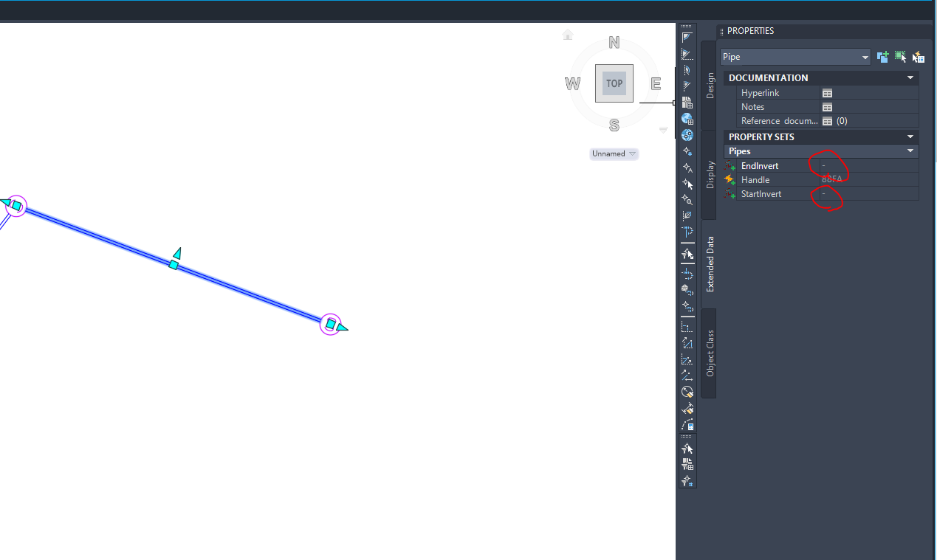This screenshot has width=937, height=560.
Task: Click the Handle property star icon
Action: pyautogui.click(x=731, y=179)
